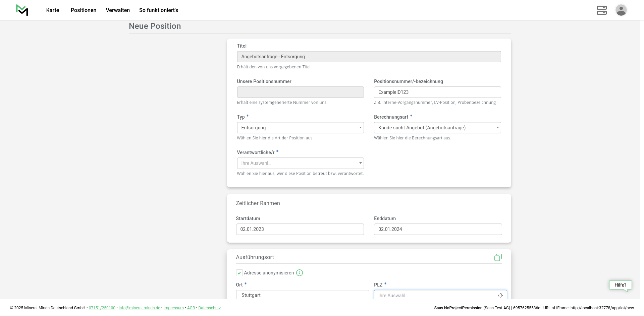Follow the Datenschutz footer link
644x316 pixels.
point(209,308)
